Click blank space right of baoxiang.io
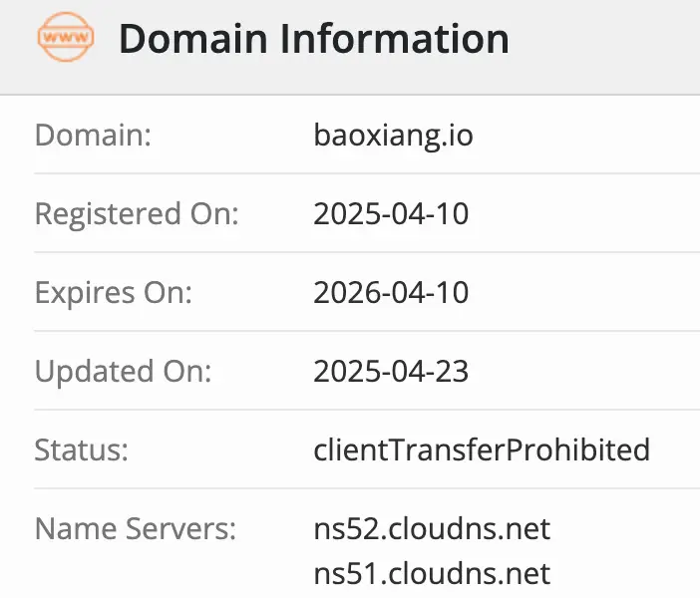Image resolution: width=700 pixels, height=598 pixels. point(588,135)
